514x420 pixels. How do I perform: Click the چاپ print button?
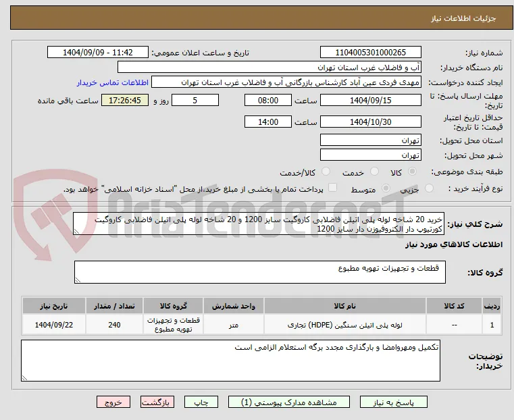pyautogui.click(x=201, y=402)
